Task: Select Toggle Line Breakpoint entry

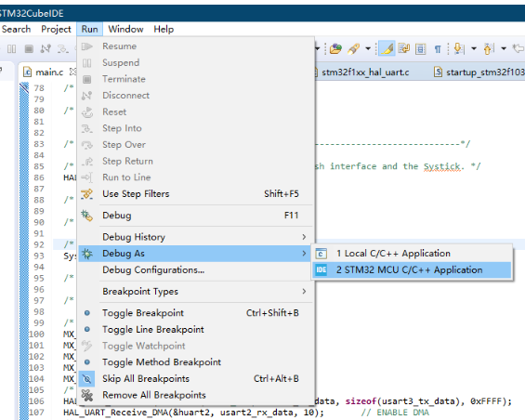Action: pos(195,330)
